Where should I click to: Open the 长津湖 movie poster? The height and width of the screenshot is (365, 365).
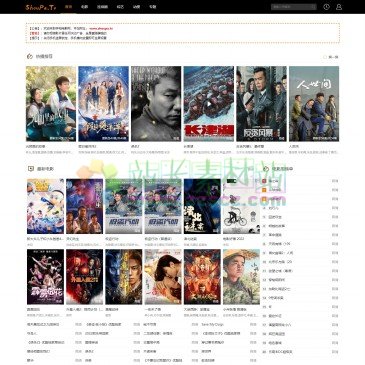tap(209, 104)
